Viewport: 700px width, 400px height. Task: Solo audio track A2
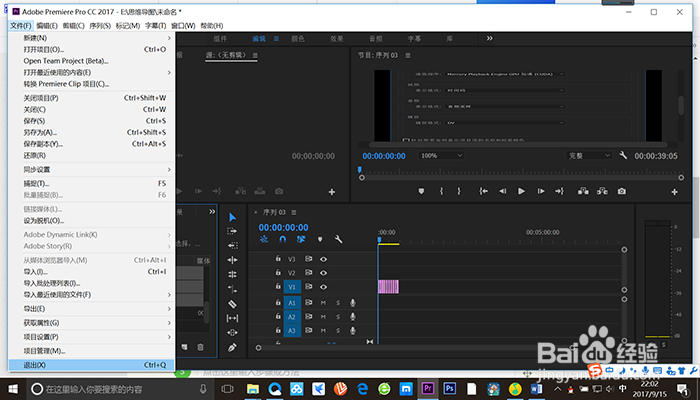(x=338, y=317)
